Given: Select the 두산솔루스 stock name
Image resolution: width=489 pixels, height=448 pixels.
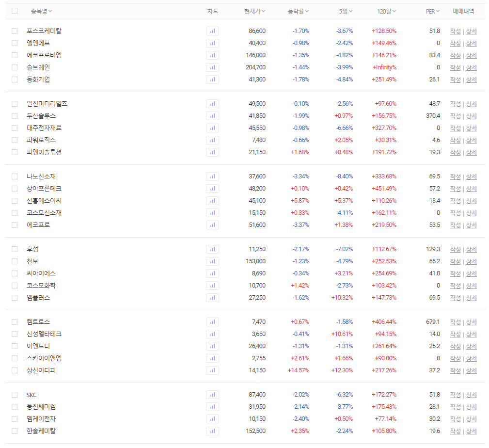Looking at the screenshot, I should click(x=41, y=116).
